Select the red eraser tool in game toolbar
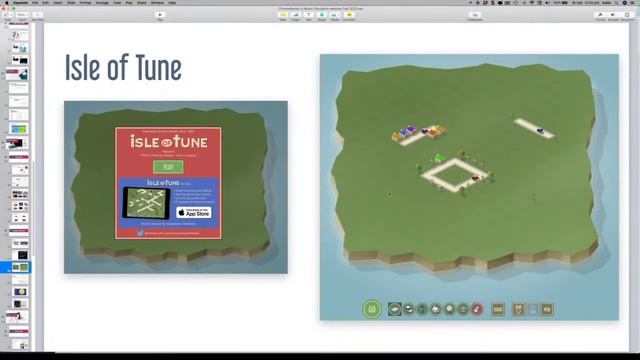Image resolution: width=640 pixels, height=360 pixels. tap(477, 309)
